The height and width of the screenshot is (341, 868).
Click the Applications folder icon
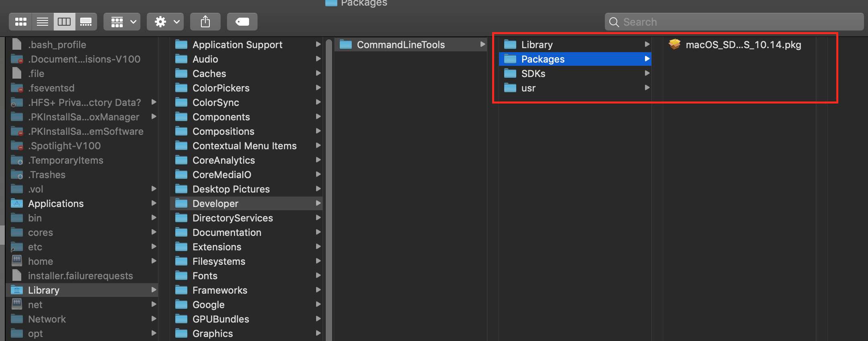[x=17, y=203]
